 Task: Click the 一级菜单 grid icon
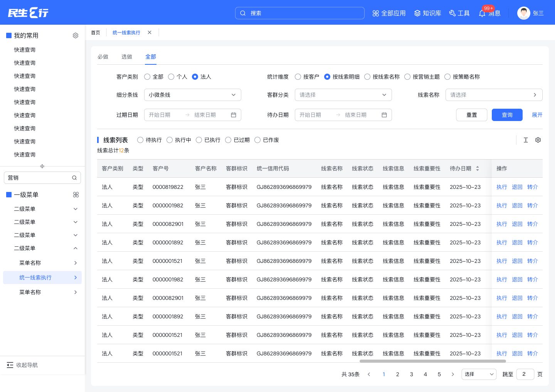click(x=76, y=195)
